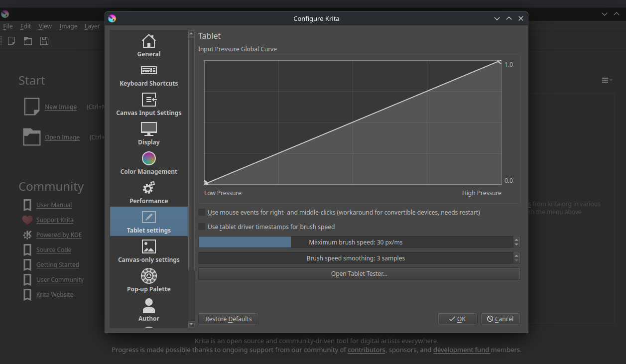626x364 pixels.
Task: Click the User Manual link
Action: point(54,205)
